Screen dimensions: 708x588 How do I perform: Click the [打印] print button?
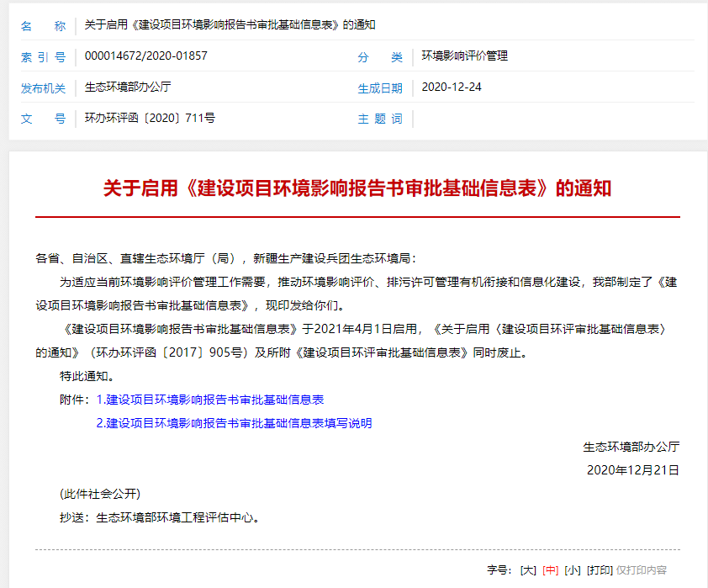(x=600, y=569)
